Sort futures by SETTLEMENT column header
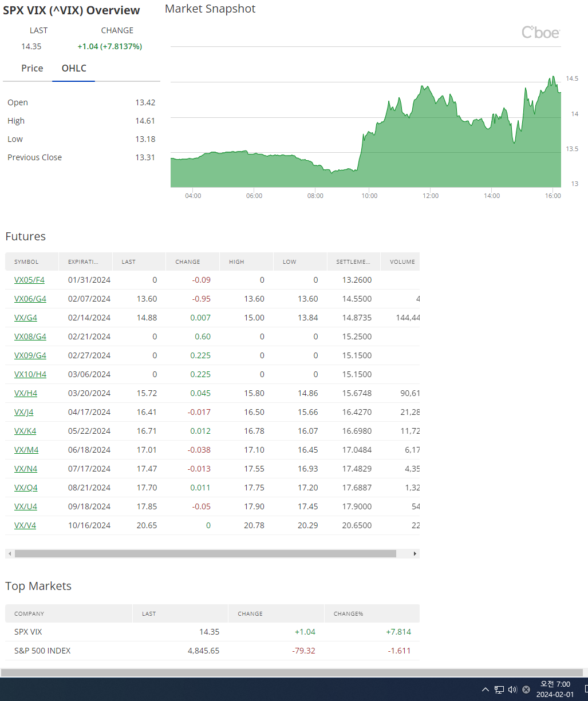Viewport: 588px width, 701px height. [x=354, y=262]
